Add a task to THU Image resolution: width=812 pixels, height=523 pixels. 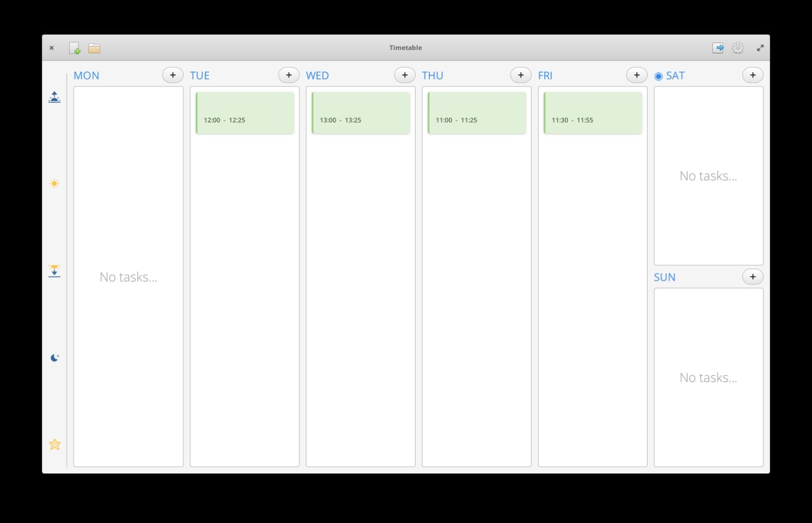[521, 75]
